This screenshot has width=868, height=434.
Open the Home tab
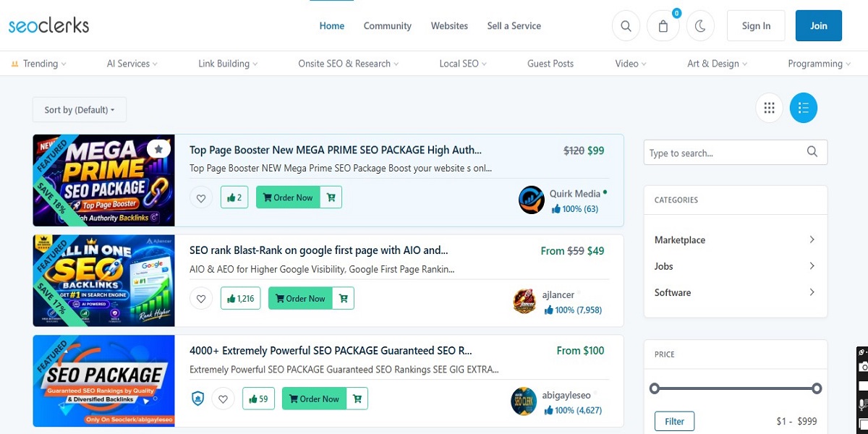click(x=332, y=26)
